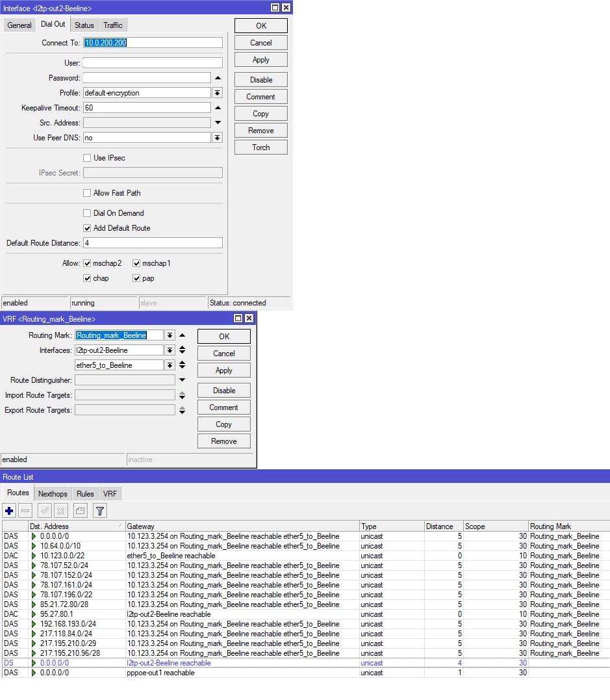This screenshot has height=700, width=610.
Task: Enable route using the checkmark icon
Action: tap(45, 510)
